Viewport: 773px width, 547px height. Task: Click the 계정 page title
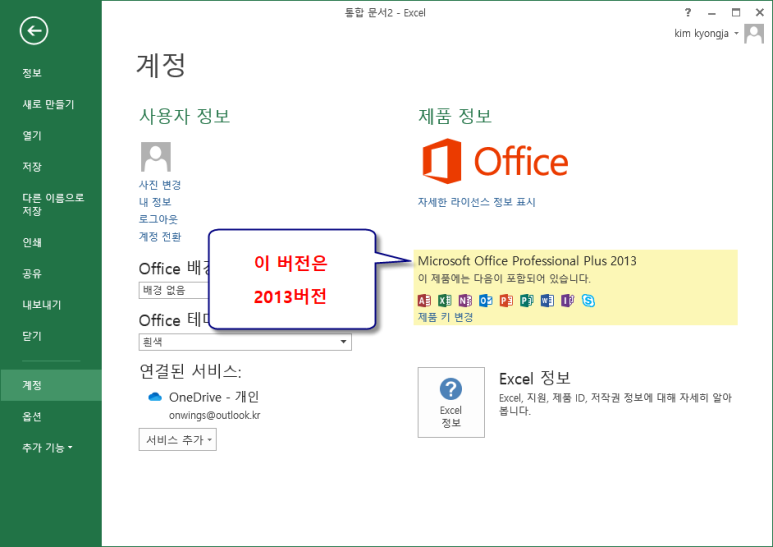click(161, 65)
